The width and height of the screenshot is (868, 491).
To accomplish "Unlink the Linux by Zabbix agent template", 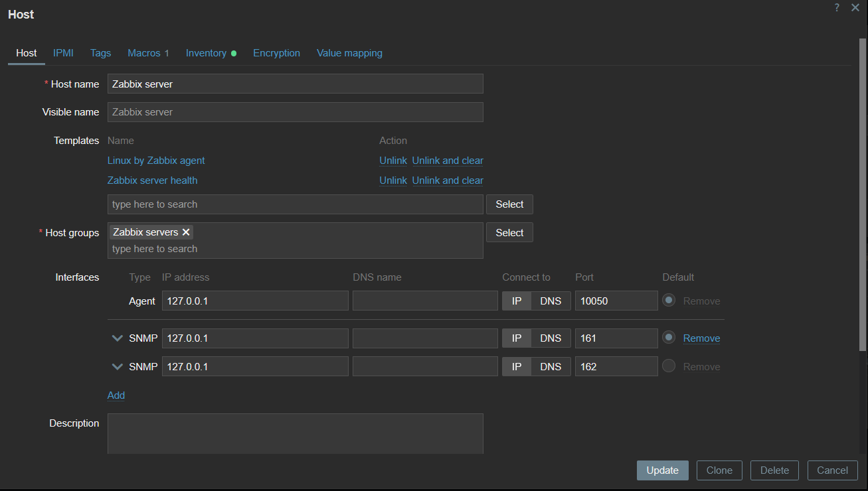I will tap(393, 161).
